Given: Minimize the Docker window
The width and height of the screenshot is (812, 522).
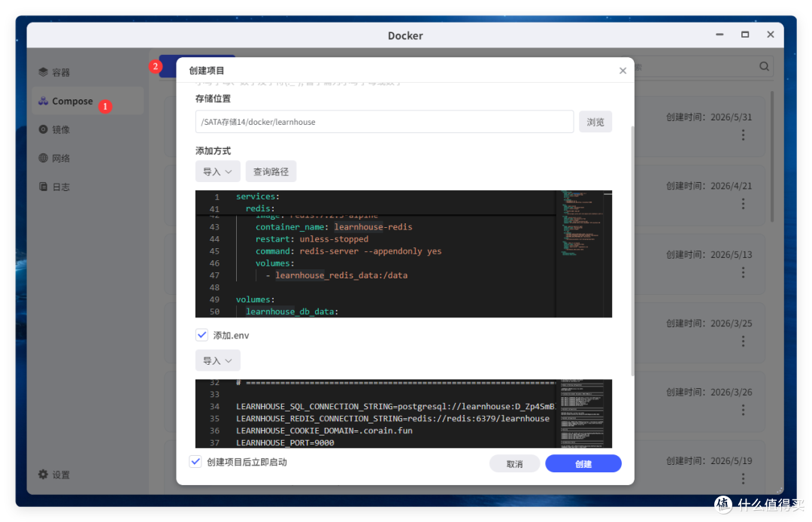Looking at the screenshot, I should click(x=720, y=35).
